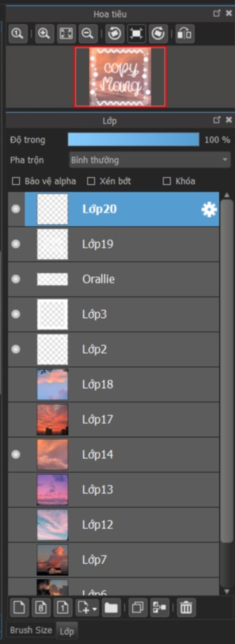Rotate canvas view counterclockwise

[x=115, y=34]
